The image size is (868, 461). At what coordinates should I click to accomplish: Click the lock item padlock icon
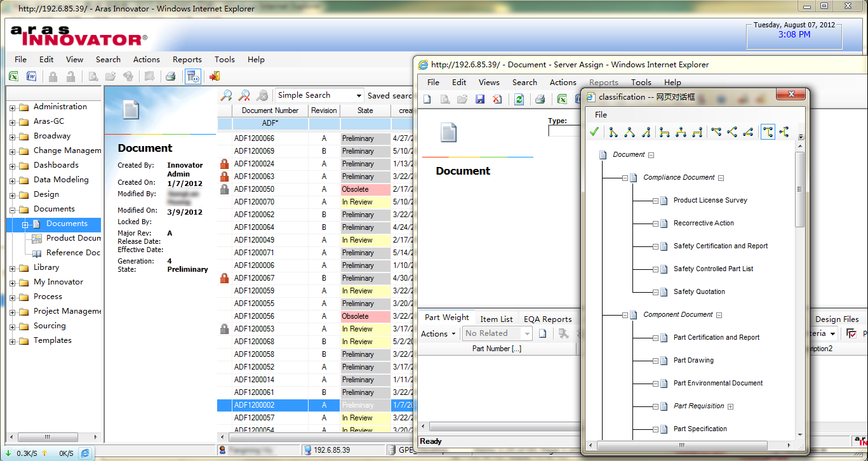coord(53,76)
